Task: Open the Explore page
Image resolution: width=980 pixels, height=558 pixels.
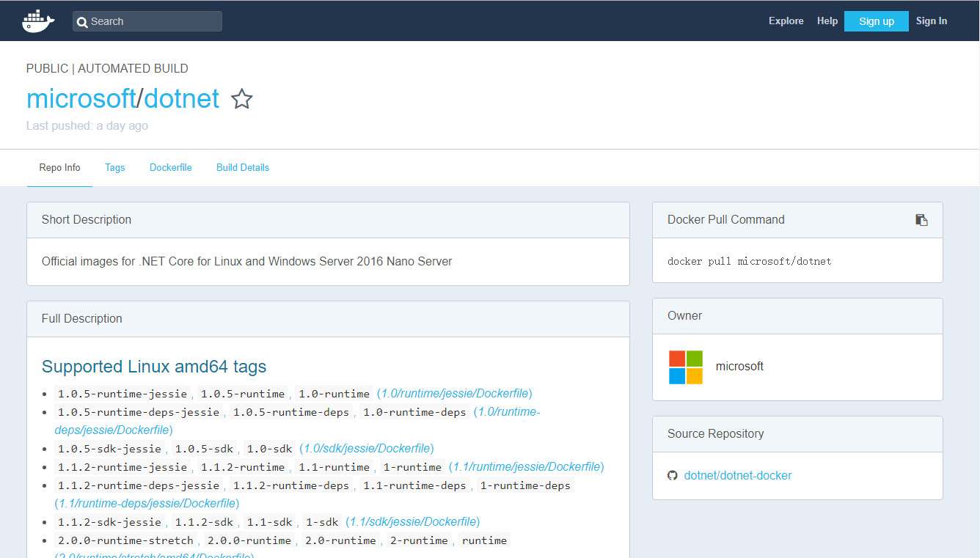Action: click(x=786, y=21)
